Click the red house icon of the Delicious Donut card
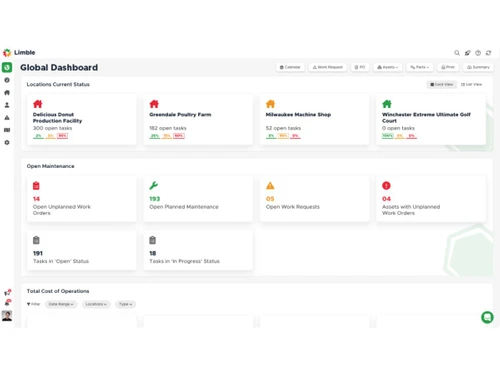 coord(38,104)
